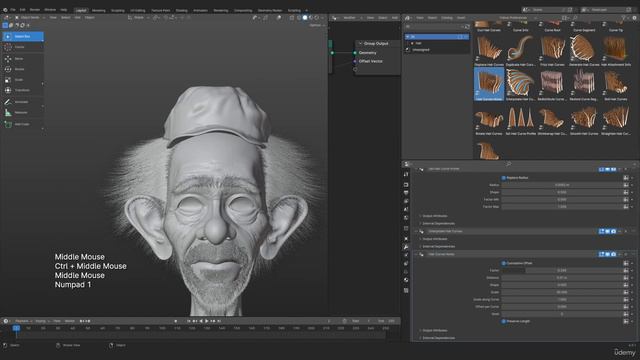Toggle X-ray view in viewport header
The width and height of the screenshot is (640, 360).
click(x=291, y=18)
